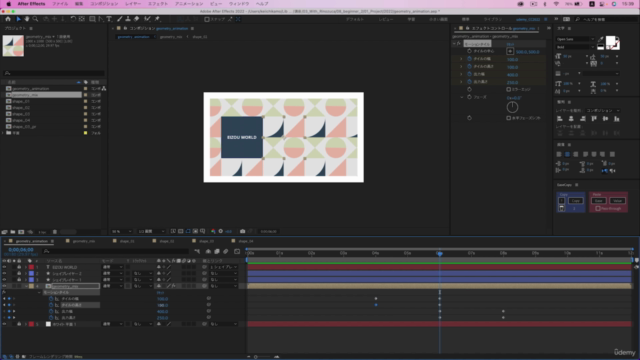Image resolution: width=640 pixels, height=360 pixels.
Task: Select the Eraser tool
Action: click(137, 19)
